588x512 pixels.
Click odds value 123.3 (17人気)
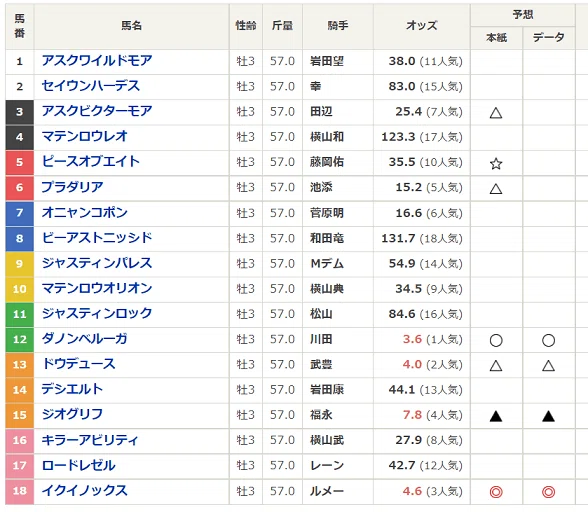(x=422, y=137)
